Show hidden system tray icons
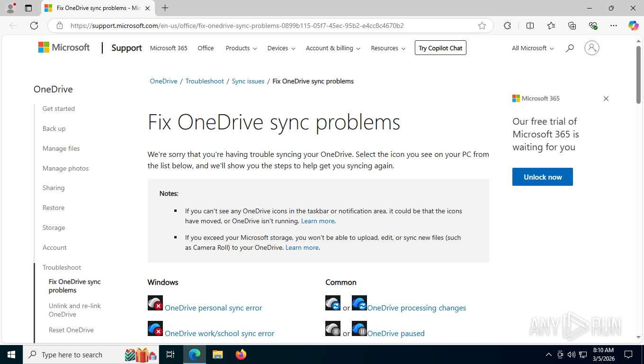 (549, 355)
